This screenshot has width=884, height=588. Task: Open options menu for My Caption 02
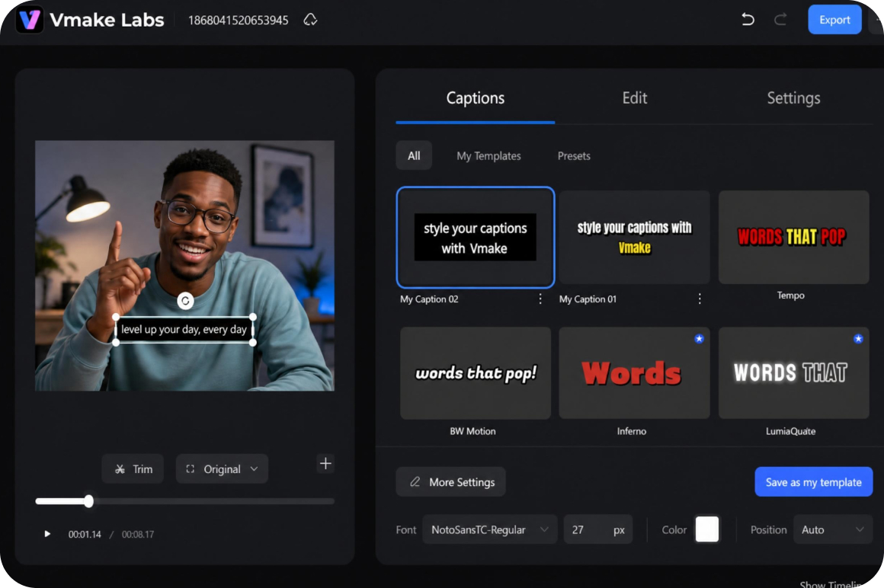click(x=540, y=299)
